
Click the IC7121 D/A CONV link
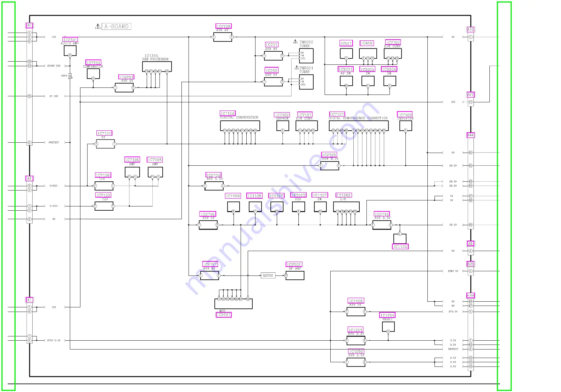point(305,115)
